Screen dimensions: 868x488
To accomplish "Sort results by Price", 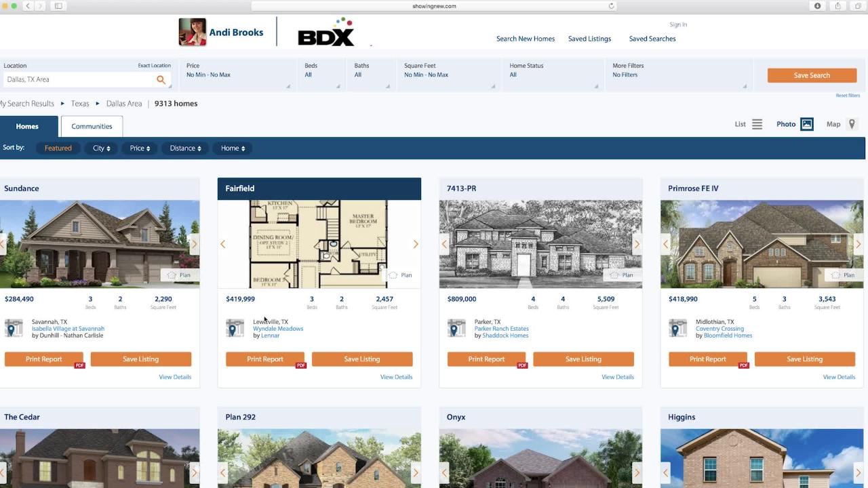I will pyautogui.click(x=140, y=148).
